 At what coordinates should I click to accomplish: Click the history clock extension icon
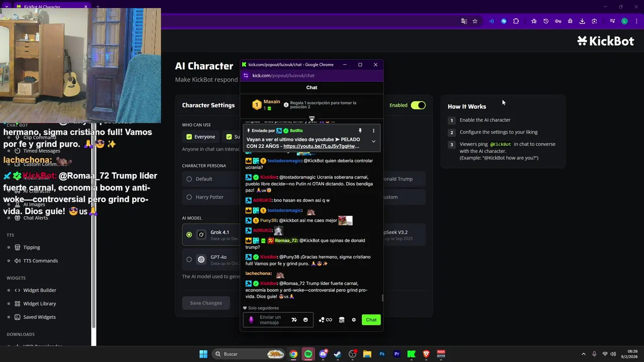[x=546, y=21]
